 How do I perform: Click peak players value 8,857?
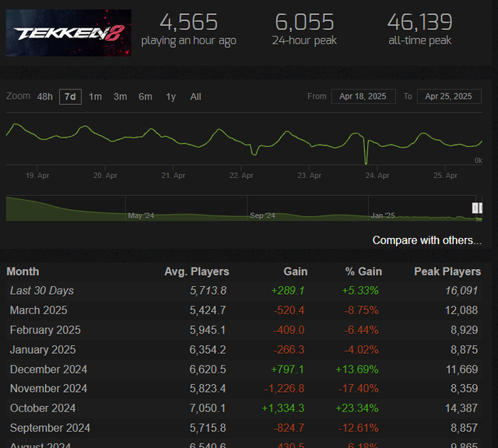click(x=465, y=428)
